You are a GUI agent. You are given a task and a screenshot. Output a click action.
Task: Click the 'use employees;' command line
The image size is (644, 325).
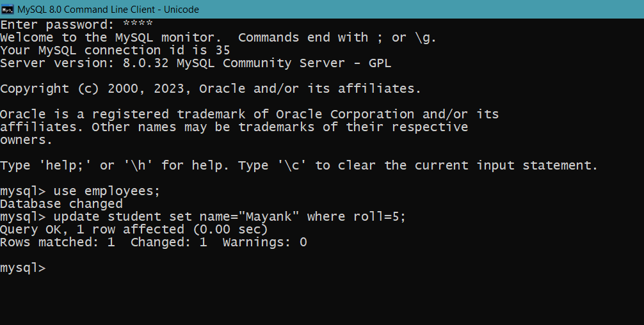tap(80, 191)
